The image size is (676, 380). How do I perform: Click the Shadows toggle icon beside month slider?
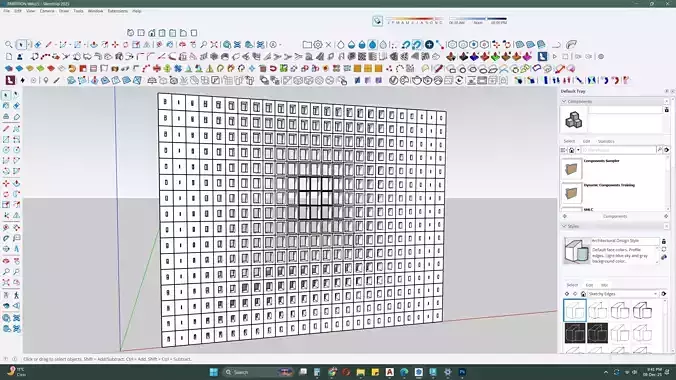pos(378,21)
